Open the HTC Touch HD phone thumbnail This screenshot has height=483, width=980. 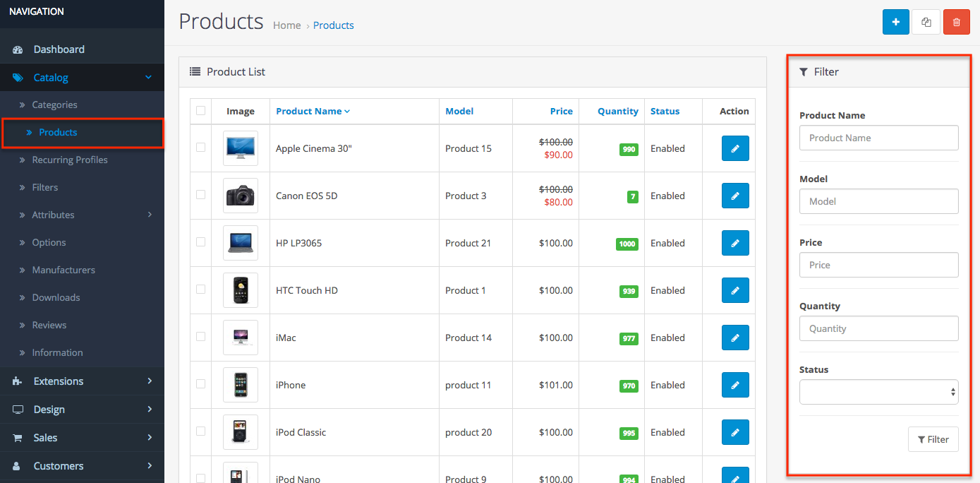click(x=241, y=290)
